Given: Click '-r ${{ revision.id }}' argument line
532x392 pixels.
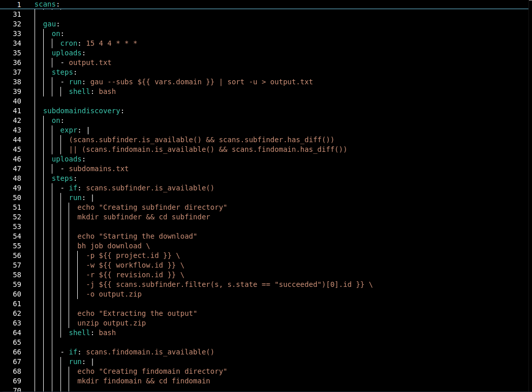Looking at the screenshot, I should [135, 275].
